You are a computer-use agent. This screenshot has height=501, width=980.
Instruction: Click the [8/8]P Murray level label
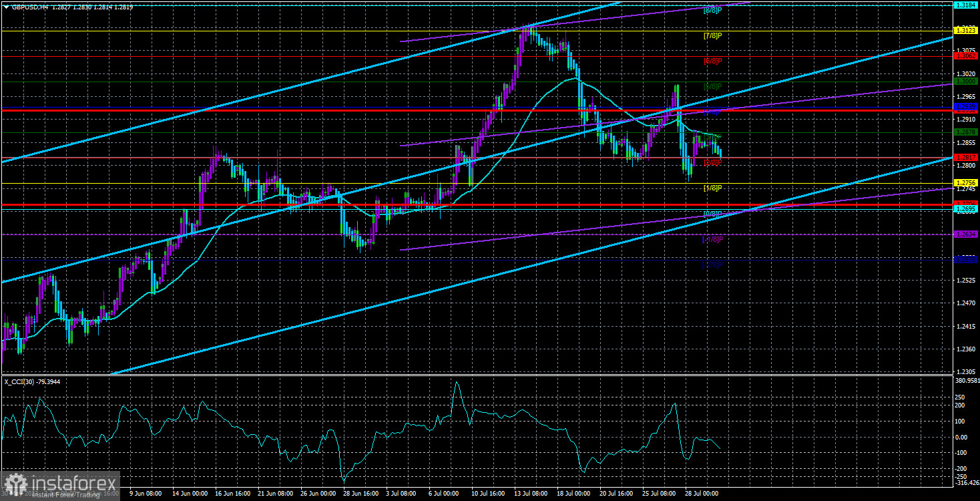(x=713, y=10)
